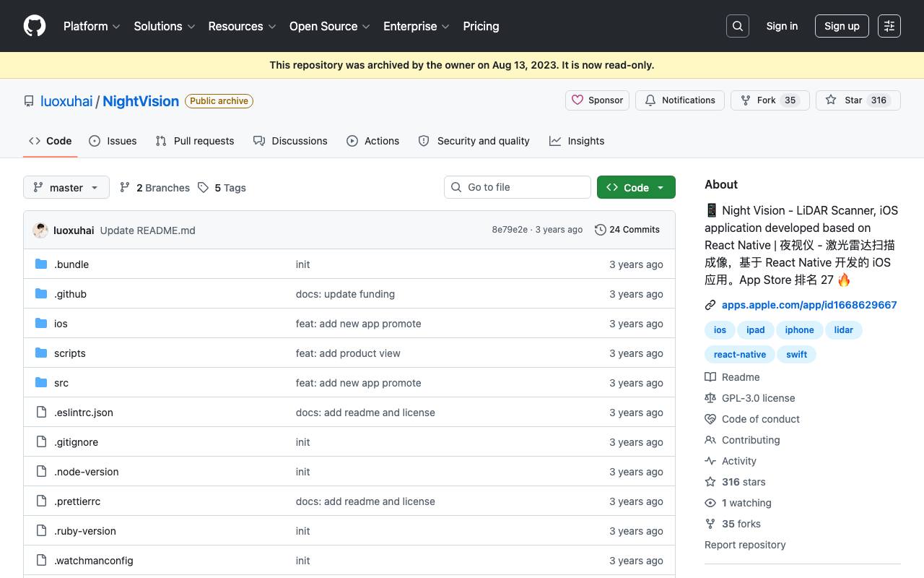
Task: Click the Activity pulse icon
Action: coord(710,461)
